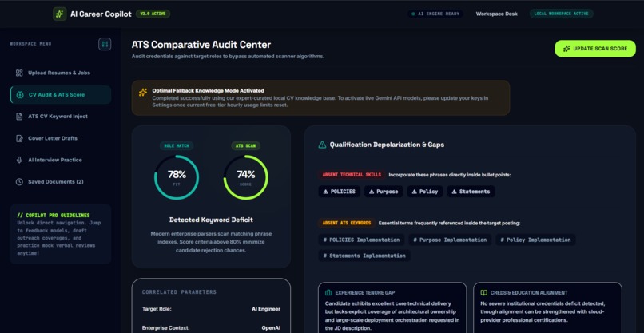Click the 74% ATS Scan score ring
The width and height of the screenshot is (644, 333).
coord(245,177)
